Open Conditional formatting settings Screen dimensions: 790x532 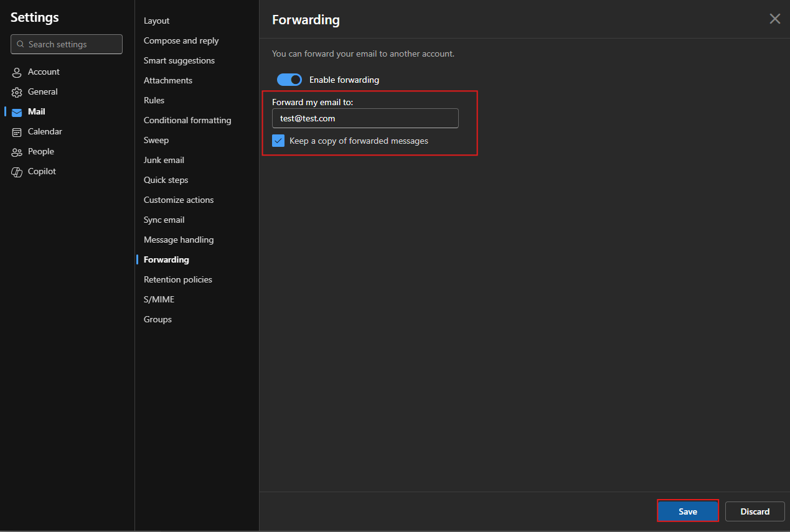187,120
